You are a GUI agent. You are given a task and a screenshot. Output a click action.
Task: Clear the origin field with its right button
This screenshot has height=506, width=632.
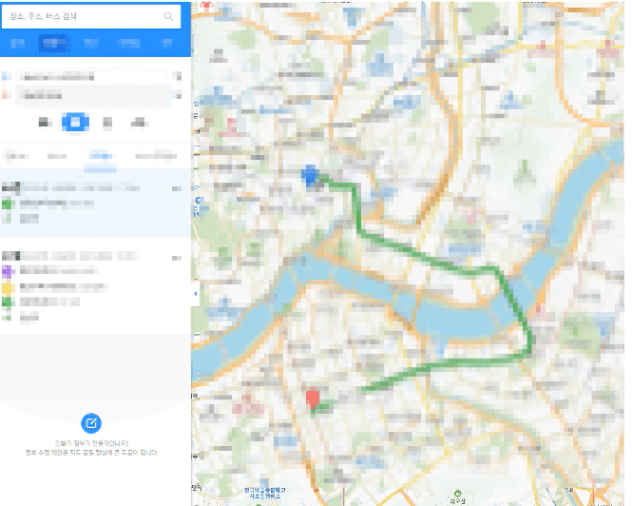coord(177,76)
